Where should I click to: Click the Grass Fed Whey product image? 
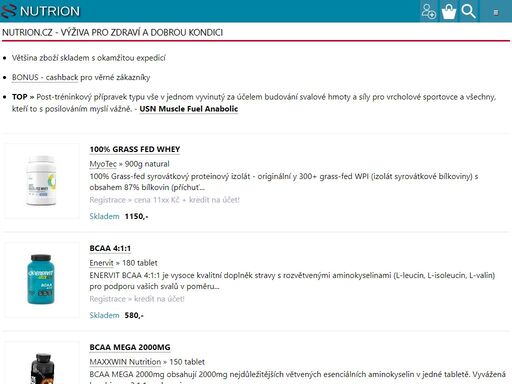tap(41, 181)
